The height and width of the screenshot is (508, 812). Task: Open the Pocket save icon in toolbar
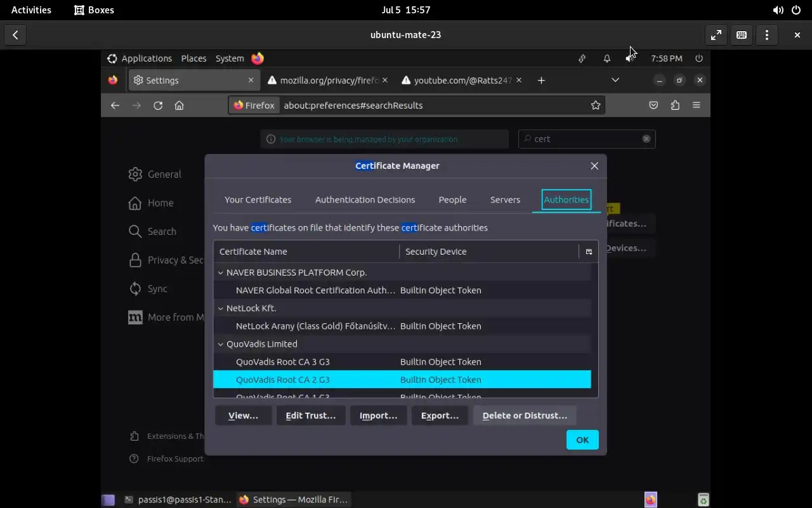653,105
